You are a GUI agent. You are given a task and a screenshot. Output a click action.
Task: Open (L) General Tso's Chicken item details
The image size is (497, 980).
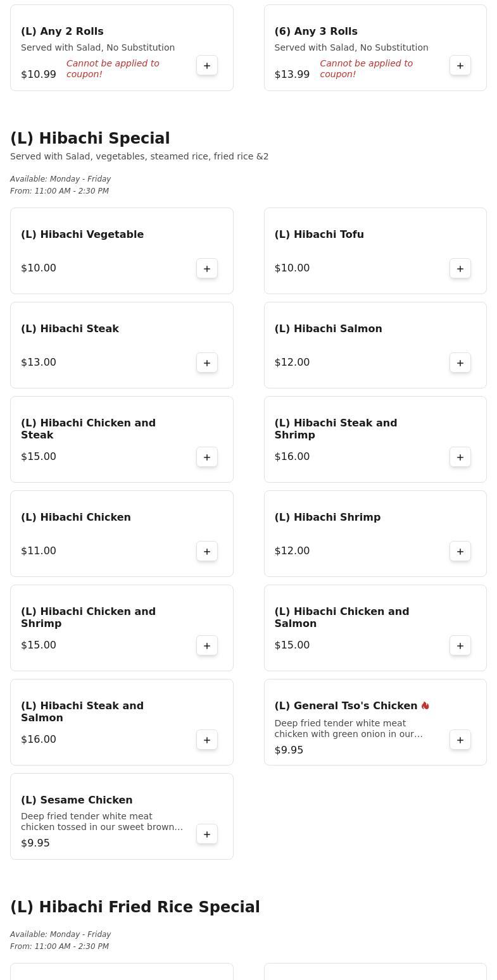coord(346,706)
